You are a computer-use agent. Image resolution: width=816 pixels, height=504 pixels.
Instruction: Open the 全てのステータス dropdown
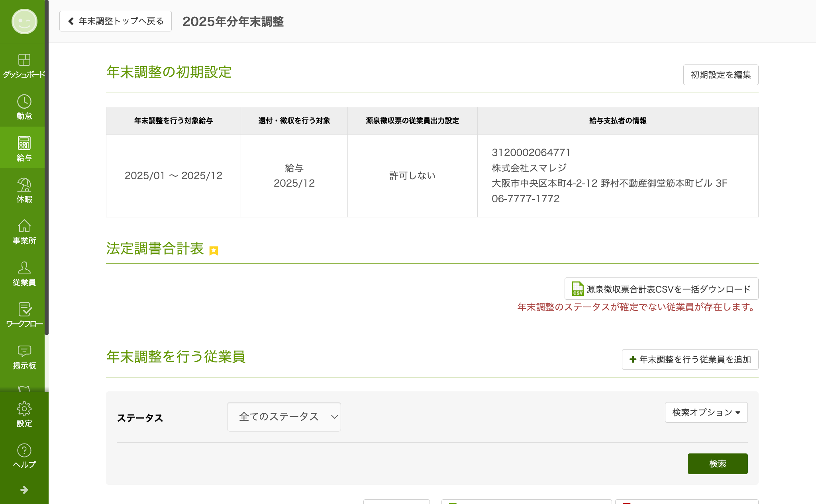(284, 417)
